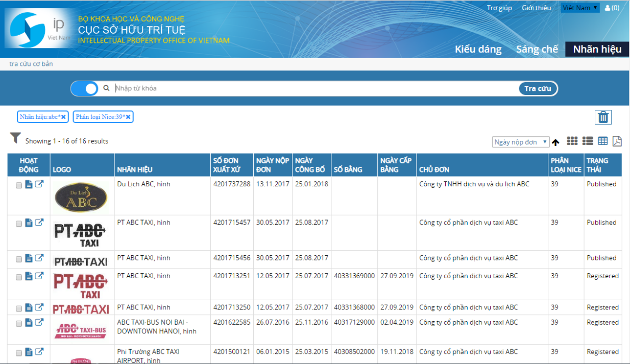
Task: Switch to table view icon
Action: (603, 141)
